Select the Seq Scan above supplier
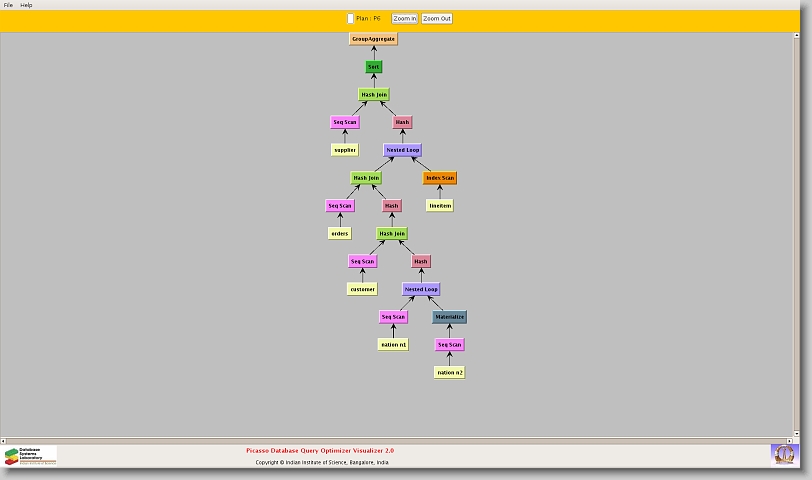The width and height of the screenshot is (812, 480). coord(344,122)
